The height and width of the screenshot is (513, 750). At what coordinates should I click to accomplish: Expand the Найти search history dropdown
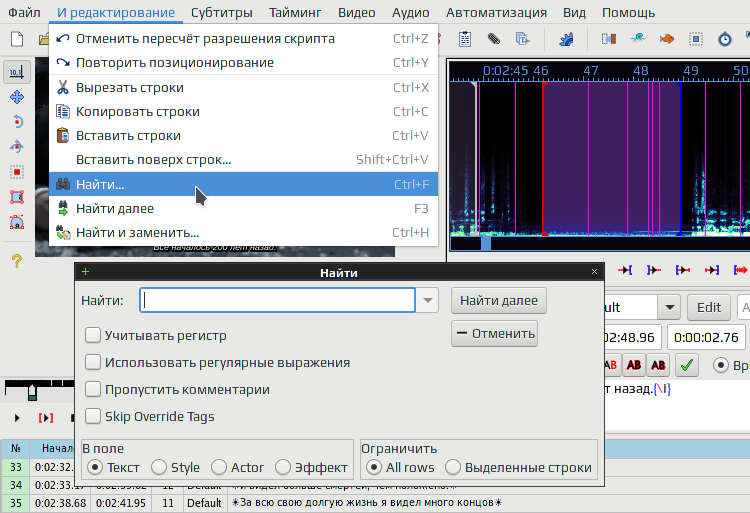[x=428, y=300]
